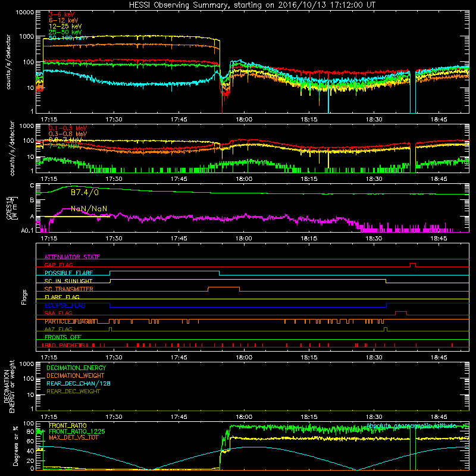476x476 pixels.
Task: Click the DECIMATION ENERGY or weight axis title
Action: click(x=9, y=386)
